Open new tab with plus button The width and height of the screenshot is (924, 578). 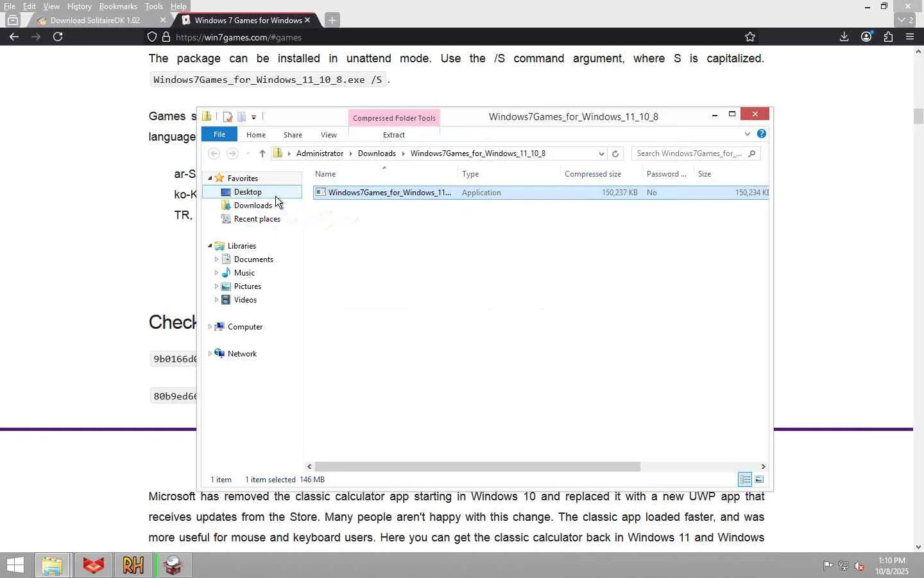tap(332, 20)
